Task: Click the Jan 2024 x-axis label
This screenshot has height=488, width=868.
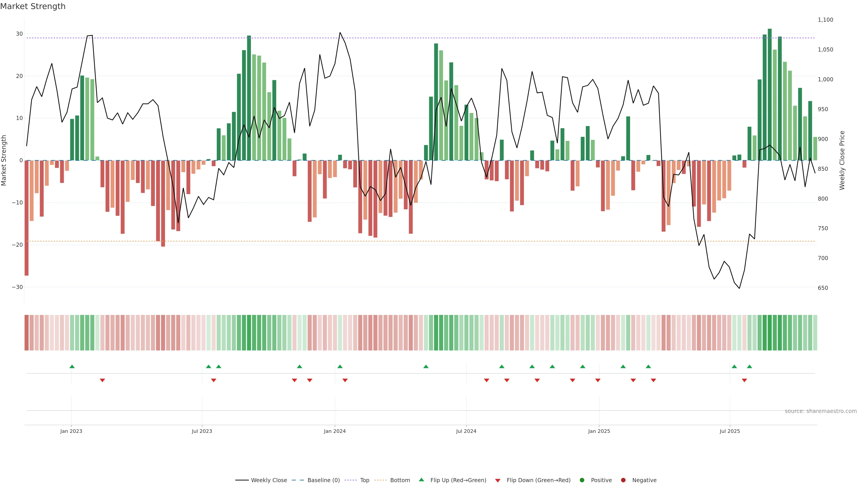Action: pos(335,431)
